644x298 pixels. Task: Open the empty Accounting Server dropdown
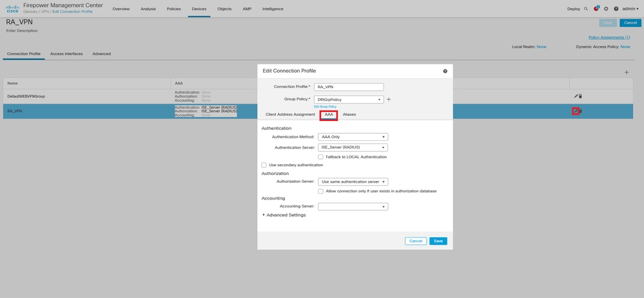[x=353, y=207]
